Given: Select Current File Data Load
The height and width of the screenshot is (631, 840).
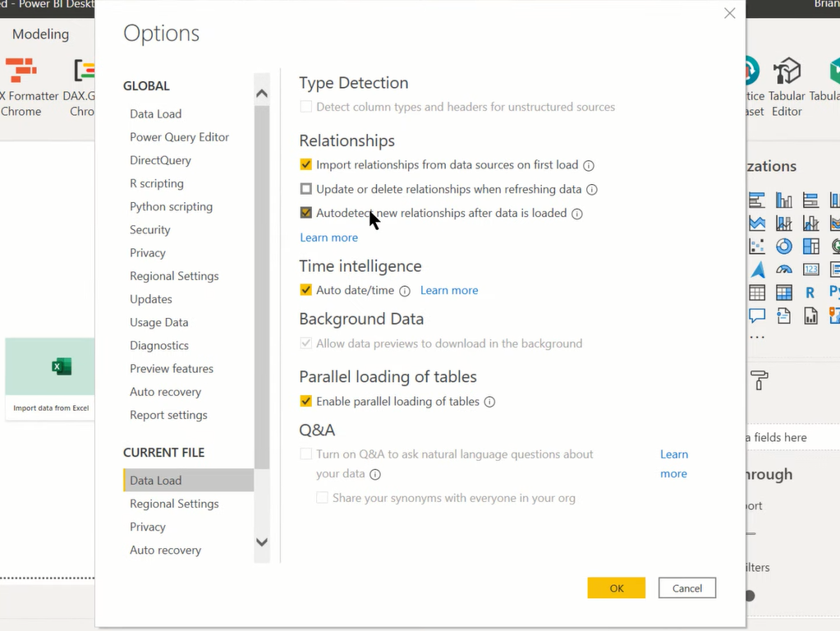Looking at the screenshot, I should (189, 480).
